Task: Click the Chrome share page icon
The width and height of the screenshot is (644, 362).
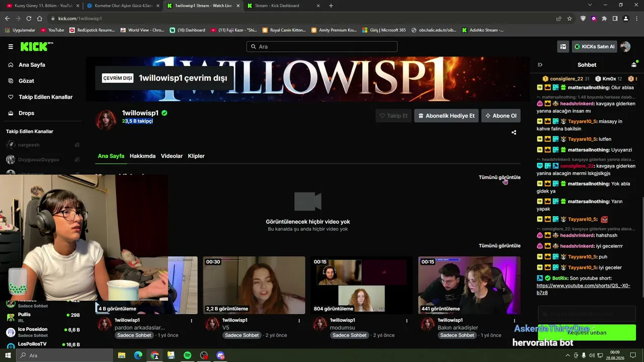Action: (x=558, y=19)
